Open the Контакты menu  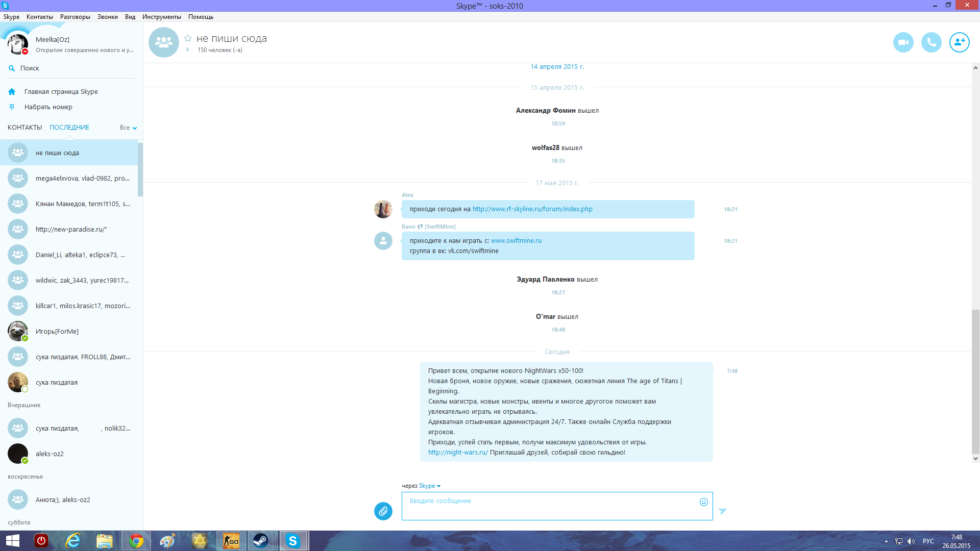[40, 17]
